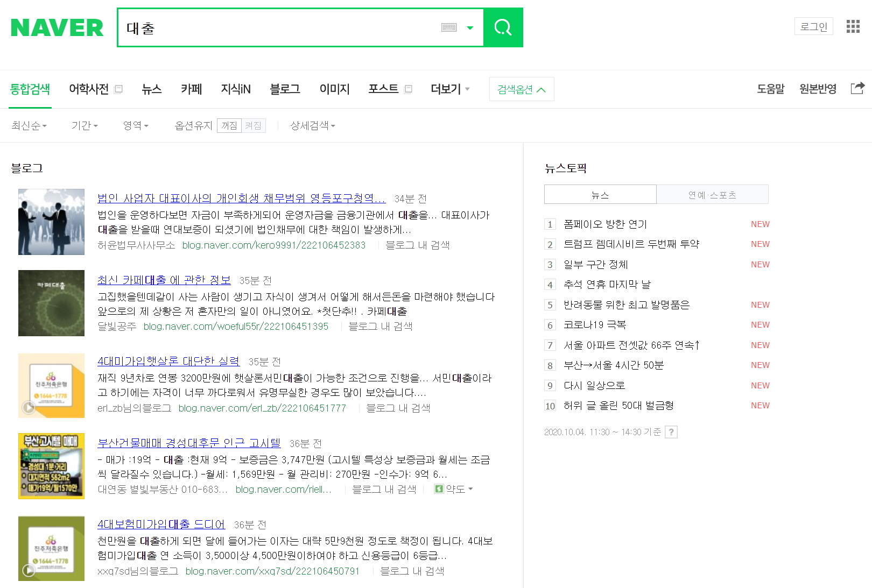This screenshot has height=588, width=872.
Task: Switch to the 뉴스 search tab
Action: 152,89
